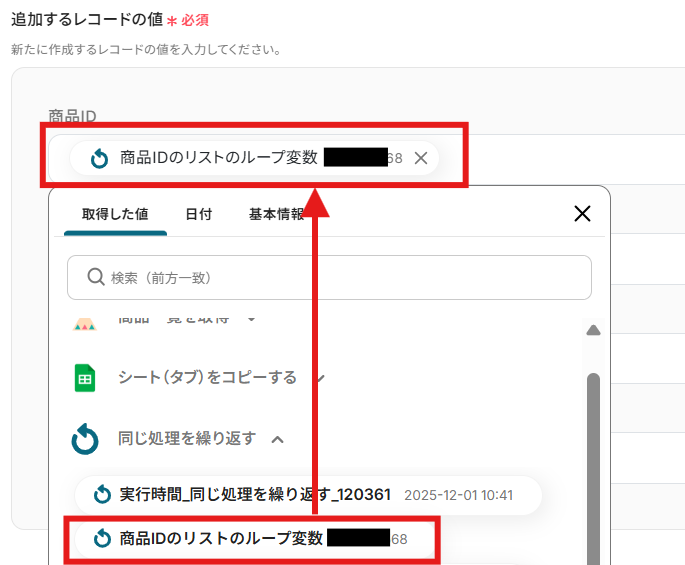Image resolution: width=685 pixels, height=565 pixels.
Task: Click the loop icon in the 実行時間 row
Action: coord(102,495)
